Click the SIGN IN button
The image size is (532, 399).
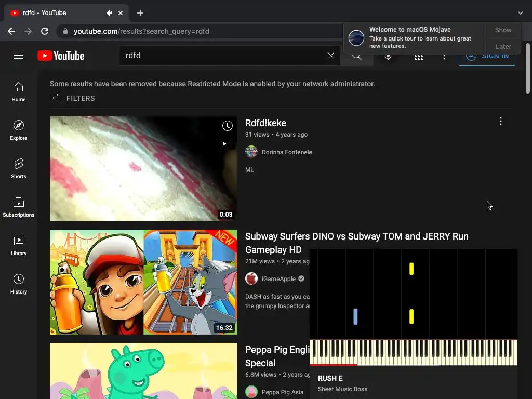[487, 56]
